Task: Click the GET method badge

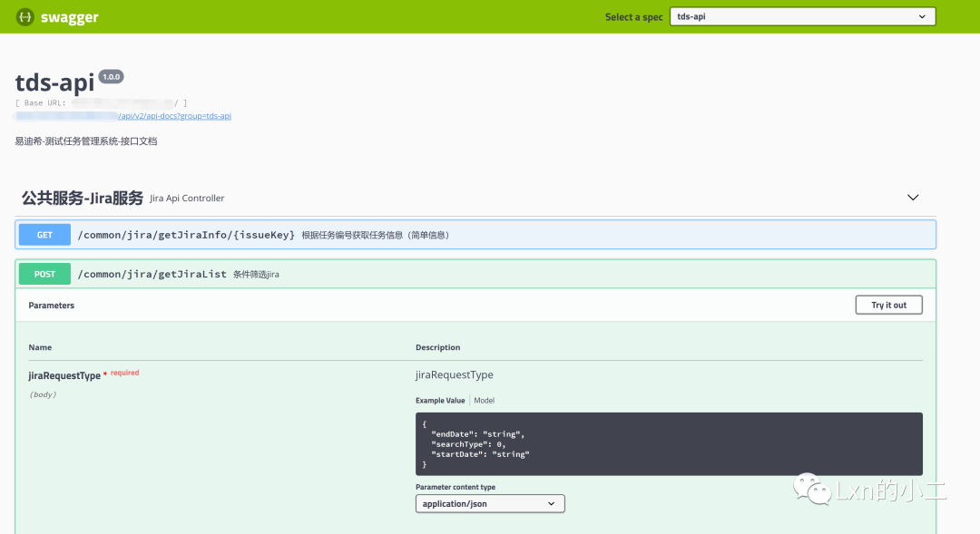Action: 44,235
